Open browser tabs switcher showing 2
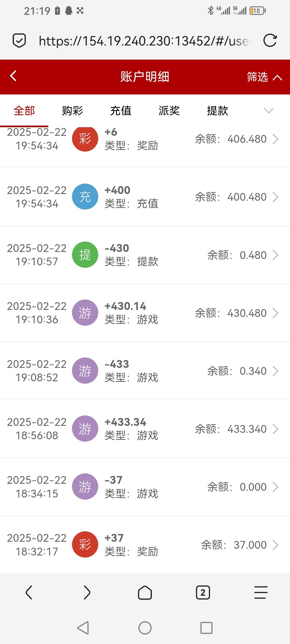This screenshot has height=644, width=290. pyautogui.click(x=203, y=592)
